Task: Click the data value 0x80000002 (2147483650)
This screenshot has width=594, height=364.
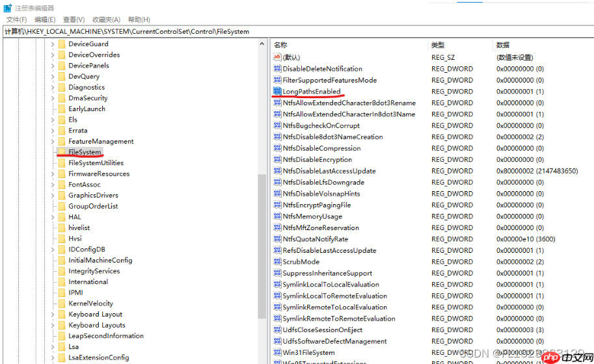Action: [x=537, y=171]
